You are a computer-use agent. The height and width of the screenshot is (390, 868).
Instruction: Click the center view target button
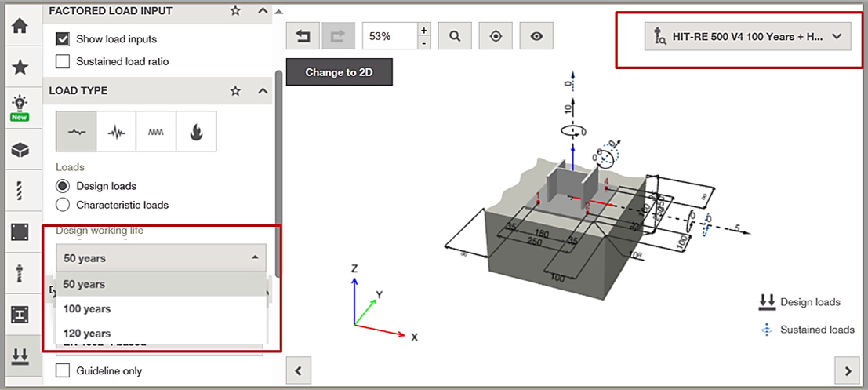(x=496, y=37)
